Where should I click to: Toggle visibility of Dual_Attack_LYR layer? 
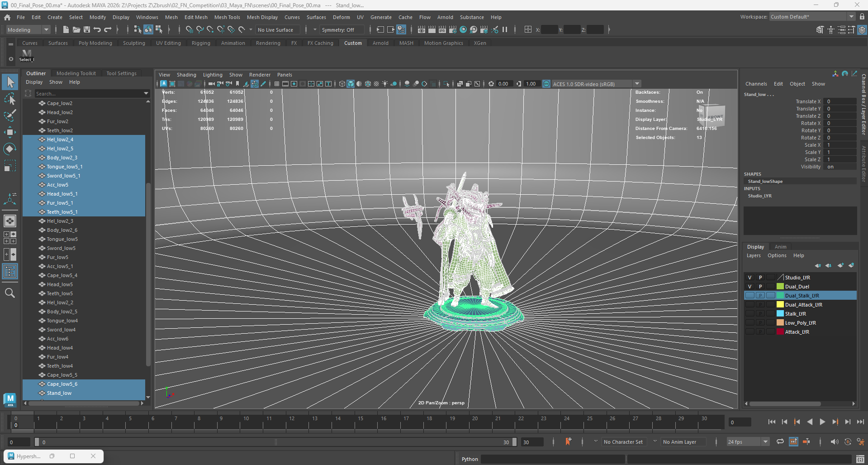pos(749,305)
